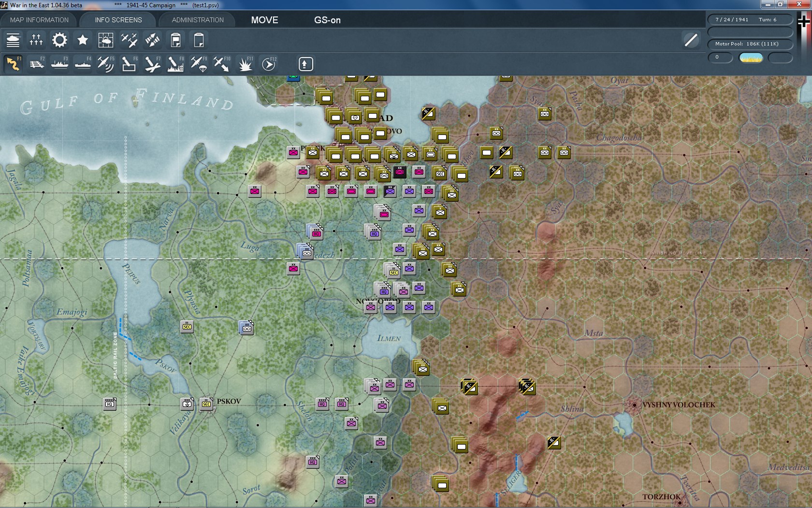Image resolution: width=812 pixels, height=508 pixels.
Task: Switch to the ADMINISTRATION tab
Action: [x=198, y=20]
